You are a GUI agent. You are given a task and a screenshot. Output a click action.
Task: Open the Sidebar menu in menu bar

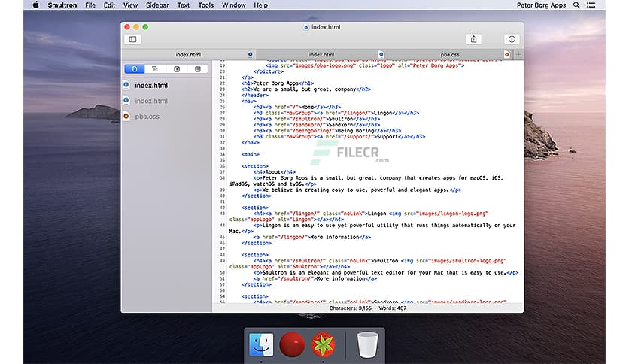click(x=156, y=5)
